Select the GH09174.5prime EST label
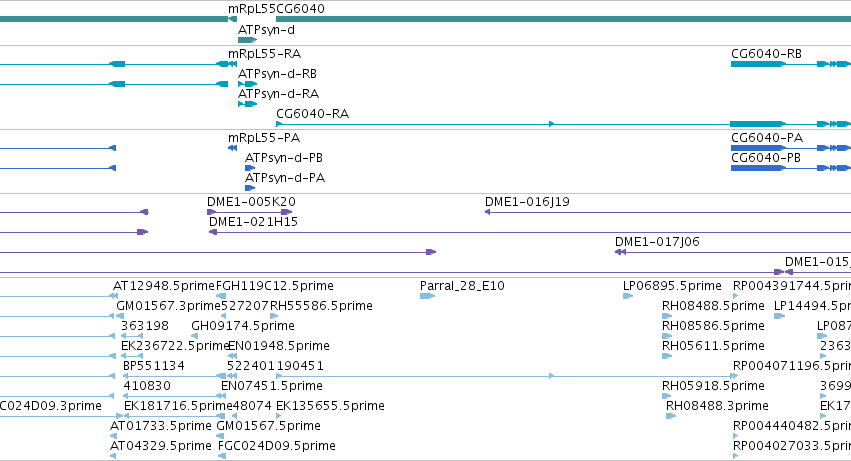Image resolution: width=851 pixels, height=461 pixels. 243,325
